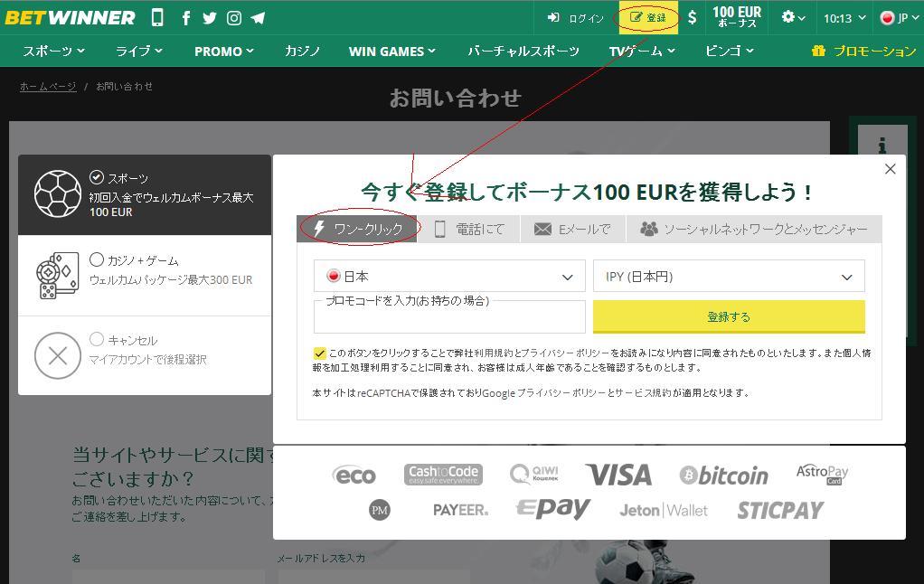Image resolution: width=924 pixels, height=584 pixels.
Task: Click the cancel X circle icon
Action: [58, 355]
